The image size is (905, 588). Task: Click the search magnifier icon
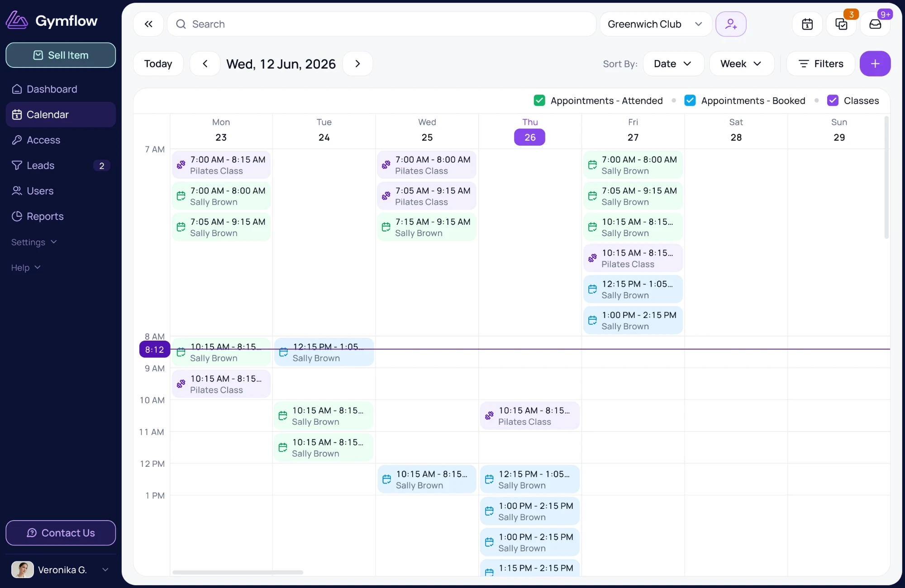181,24
